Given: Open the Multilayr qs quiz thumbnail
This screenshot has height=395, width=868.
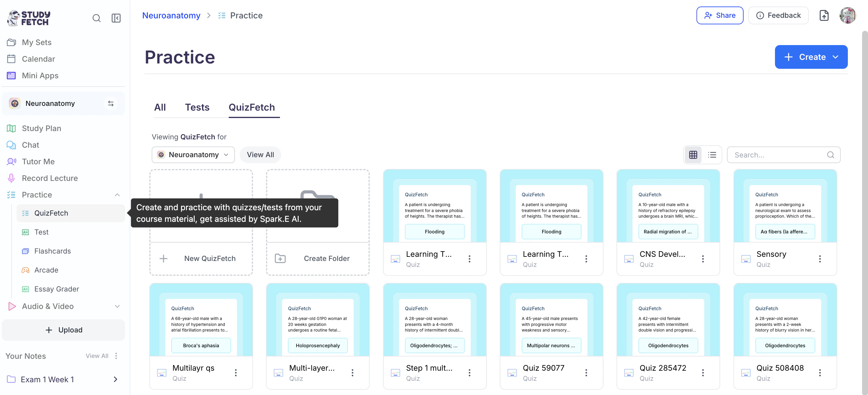Looking at the screenshot, I should pos(201,320).
